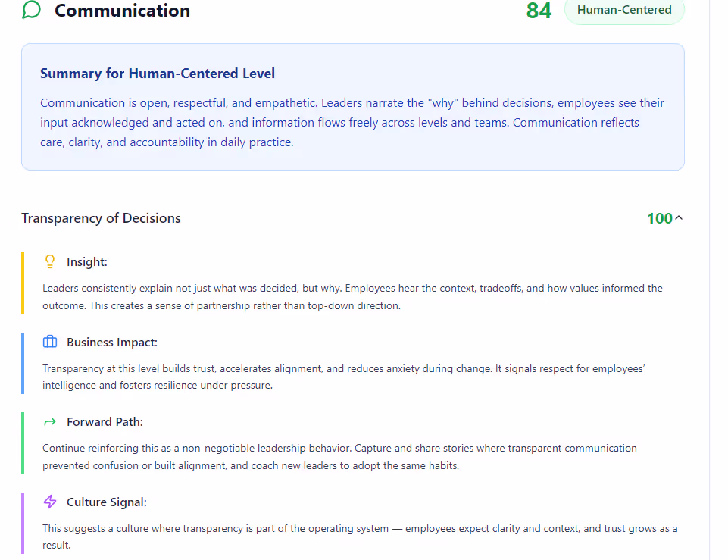
Task: Click the Summary for Human-Centered Level heading
Action: tap(157, 74)
